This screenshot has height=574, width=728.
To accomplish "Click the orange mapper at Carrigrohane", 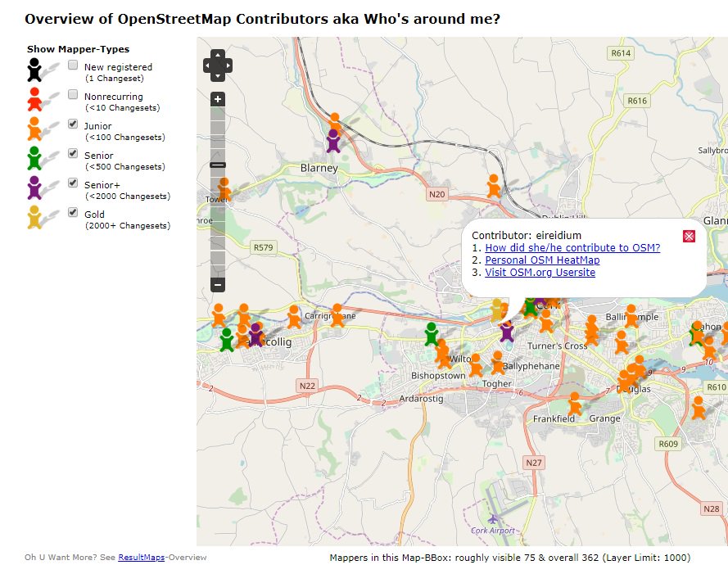I will coord(337,316).
